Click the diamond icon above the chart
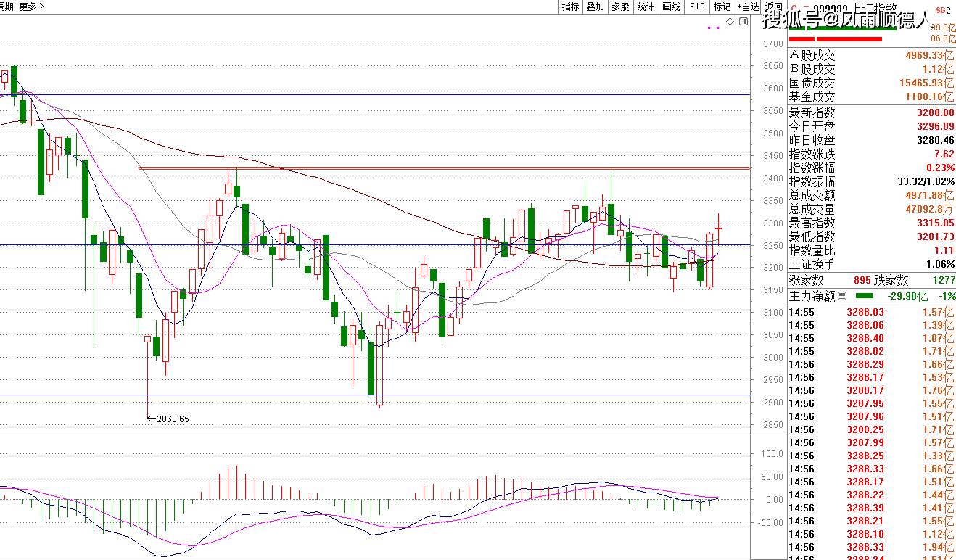 (x=730, y=22)
